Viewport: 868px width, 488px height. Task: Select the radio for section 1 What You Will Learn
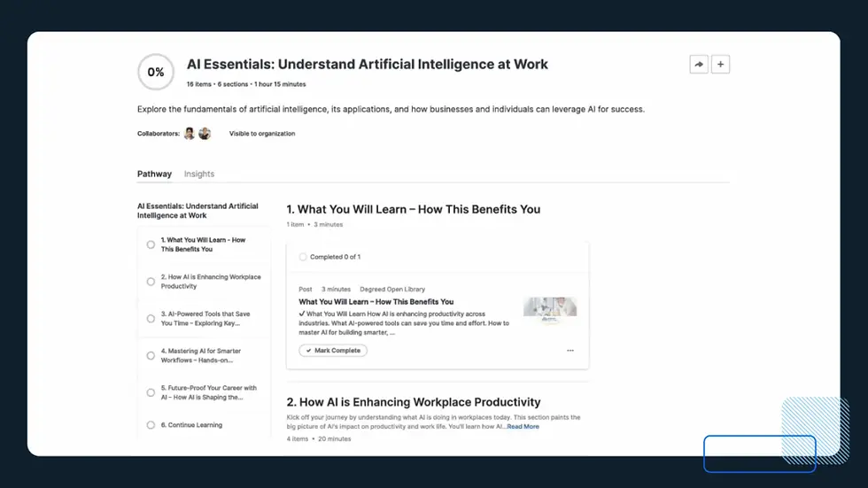coord(151,244)
